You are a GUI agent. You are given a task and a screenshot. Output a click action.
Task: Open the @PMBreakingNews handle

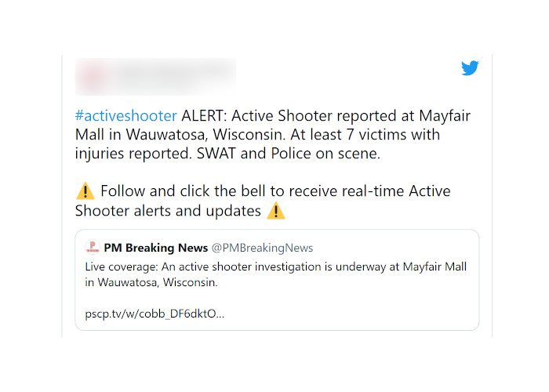(x=262, y=248)
